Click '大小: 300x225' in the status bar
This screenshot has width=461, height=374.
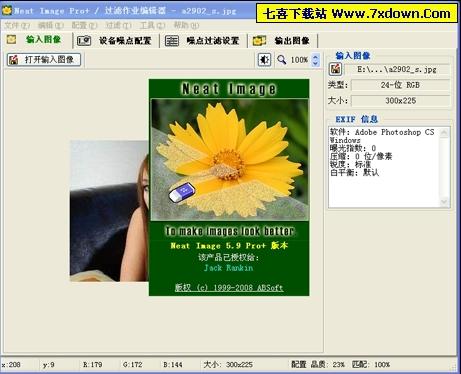229,365
